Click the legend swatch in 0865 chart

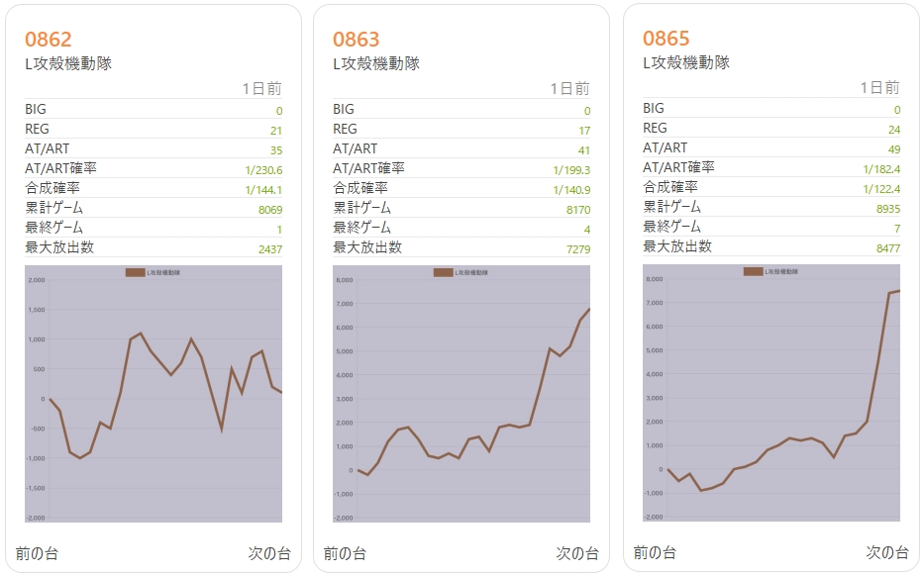pyautogui.click(x=753, y=271)
